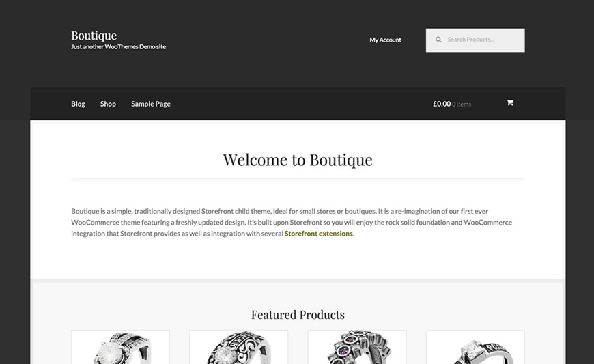Go to the Blog menu item
594x364 pixels.
click(78, 104)
